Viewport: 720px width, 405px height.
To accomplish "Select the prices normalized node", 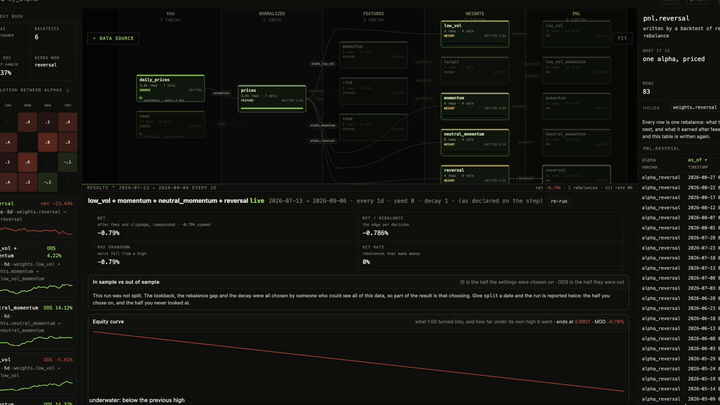I will (x=272, y=99).
